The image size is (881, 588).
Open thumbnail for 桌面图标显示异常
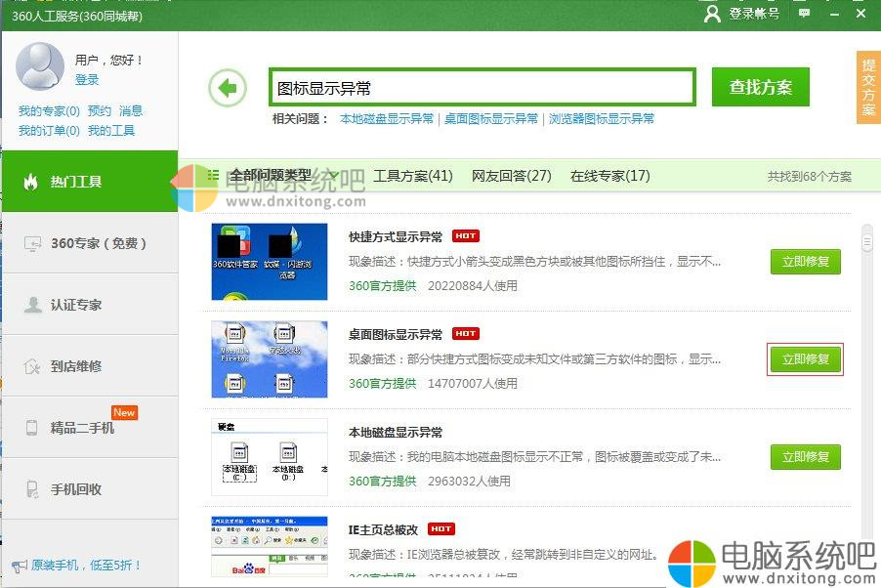270,359
